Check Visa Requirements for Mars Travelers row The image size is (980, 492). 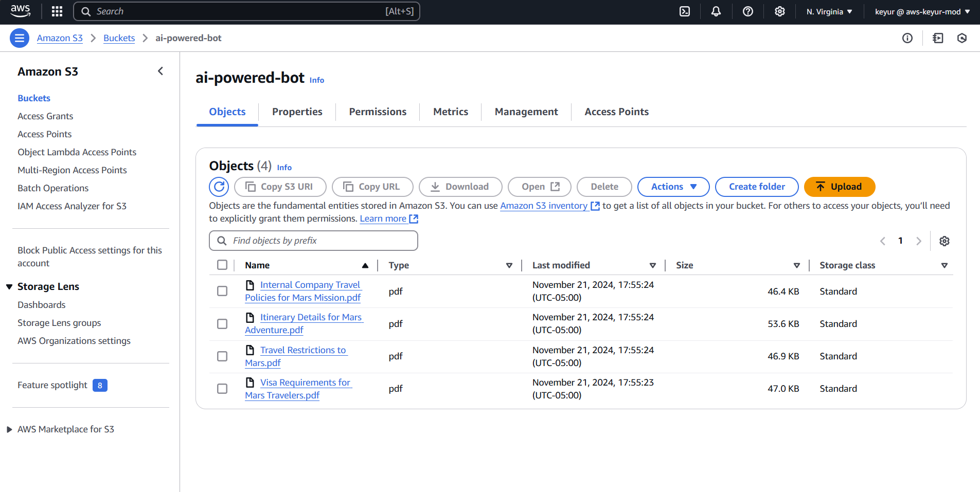pos(222,389)
